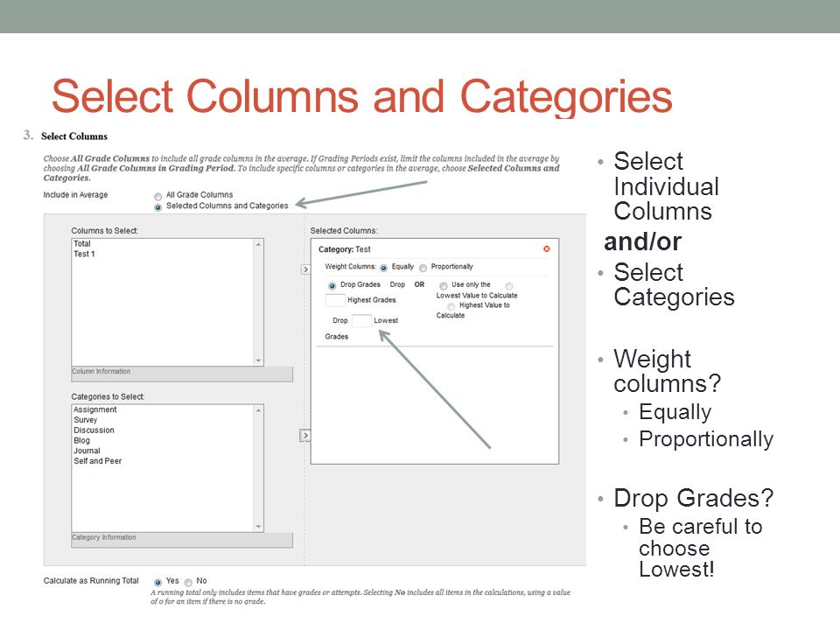The height and width of the screenshot is (630, 840).
Task: Select Total in Columns to Select list
Action: (82, 244)
